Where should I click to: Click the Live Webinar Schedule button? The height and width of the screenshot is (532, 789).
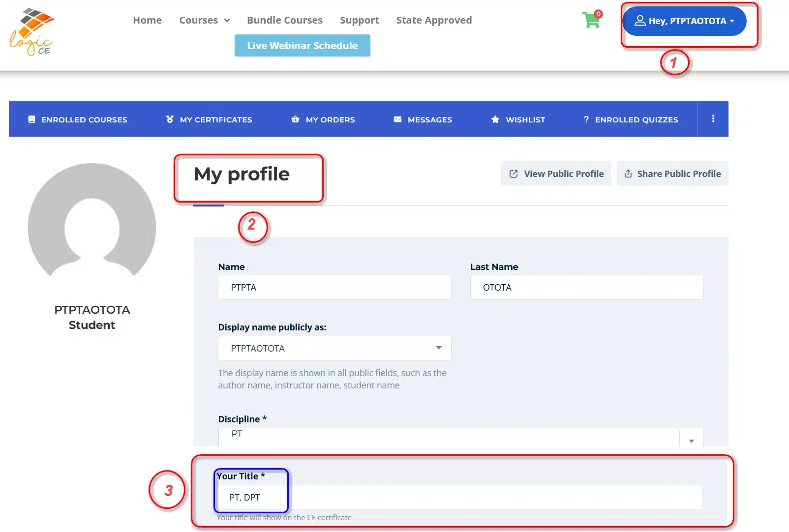pyautogui.click(x=302, y=46)
